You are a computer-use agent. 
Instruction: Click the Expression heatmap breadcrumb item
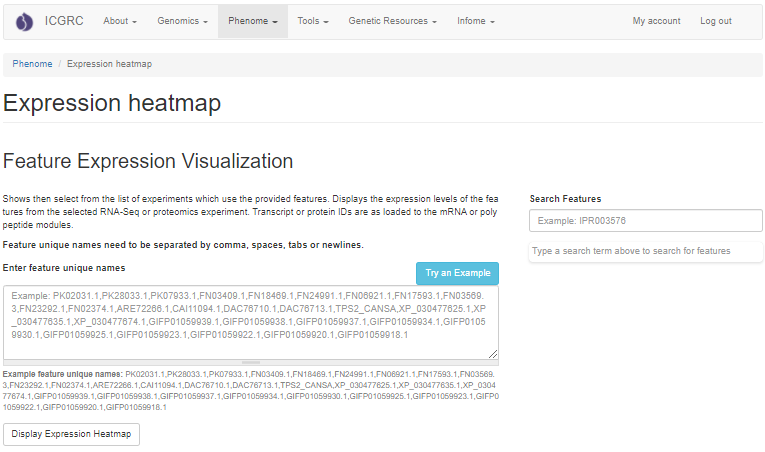109,64
